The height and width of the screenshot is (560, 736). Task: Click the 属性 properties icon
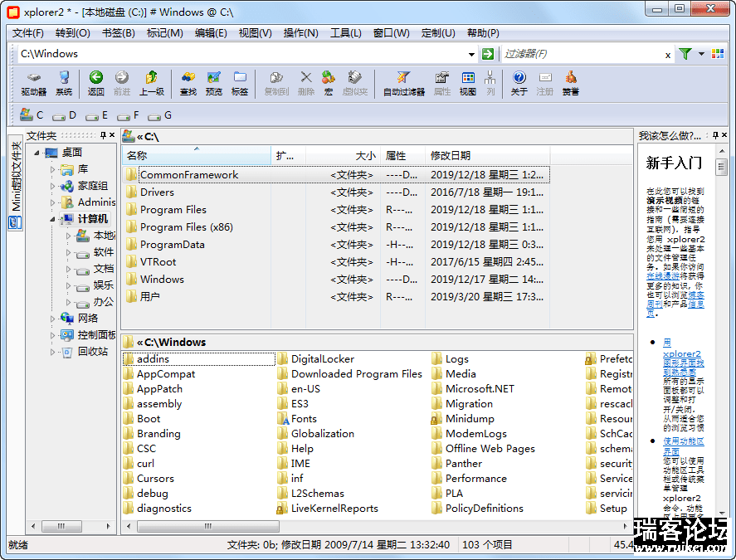coord(442,83)
